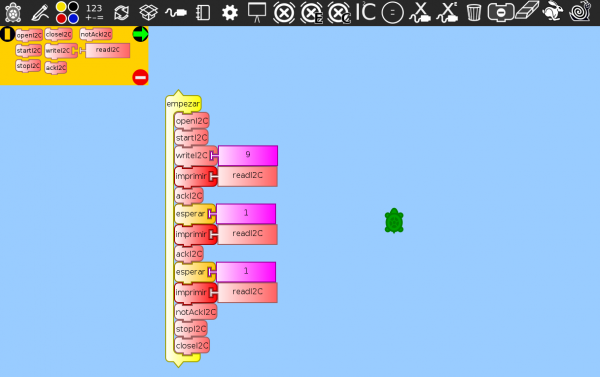This screenshot has width=600, height=377.
Task: Click the empezar start block
Action: pos(183,104)
